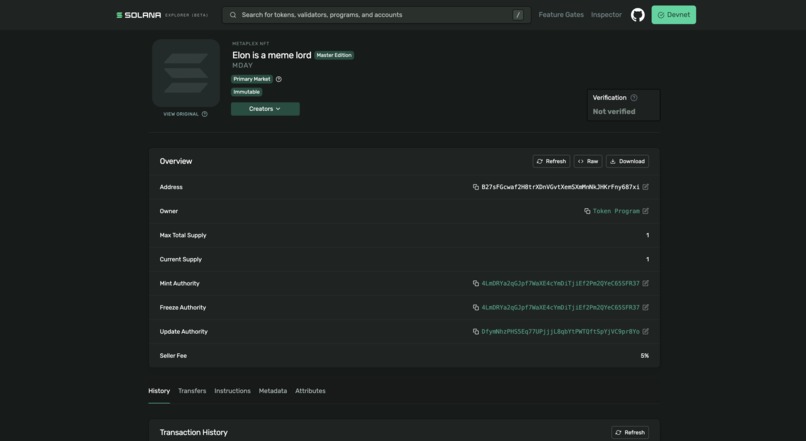Click the Not verified status text
This screenshot has height=441, width=806.
pyautogui.click(x=614, y=112)
